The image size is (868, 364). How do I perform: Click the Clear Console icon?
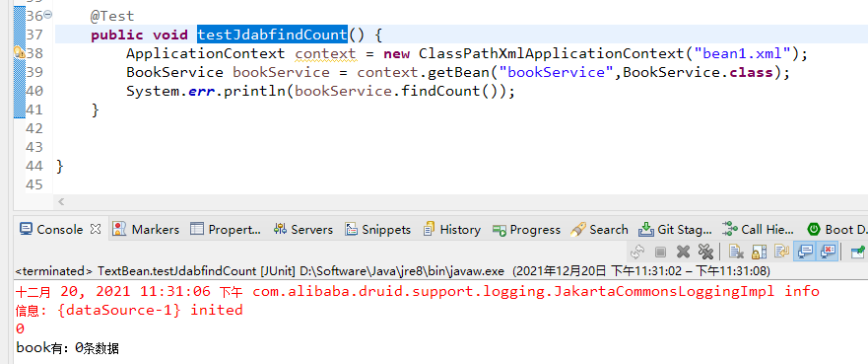[x=736, y=253]
